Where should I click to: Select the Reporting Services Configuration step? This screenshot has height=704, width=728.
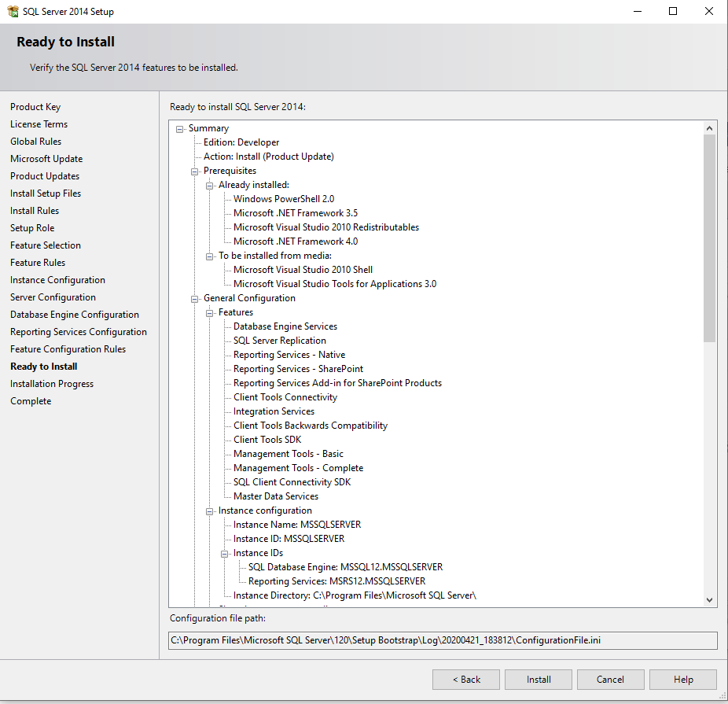79,332
